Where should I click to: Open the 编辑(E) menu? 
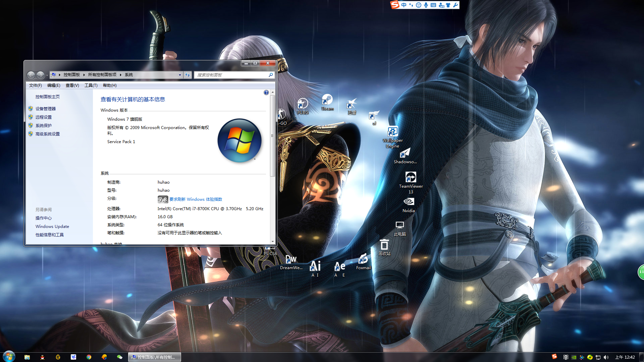tap(54, 85)
